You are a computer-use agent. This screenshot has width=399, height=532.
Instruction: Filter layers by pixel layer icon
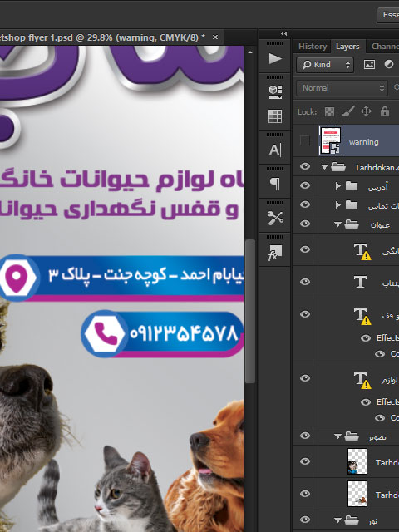[369, 65]
